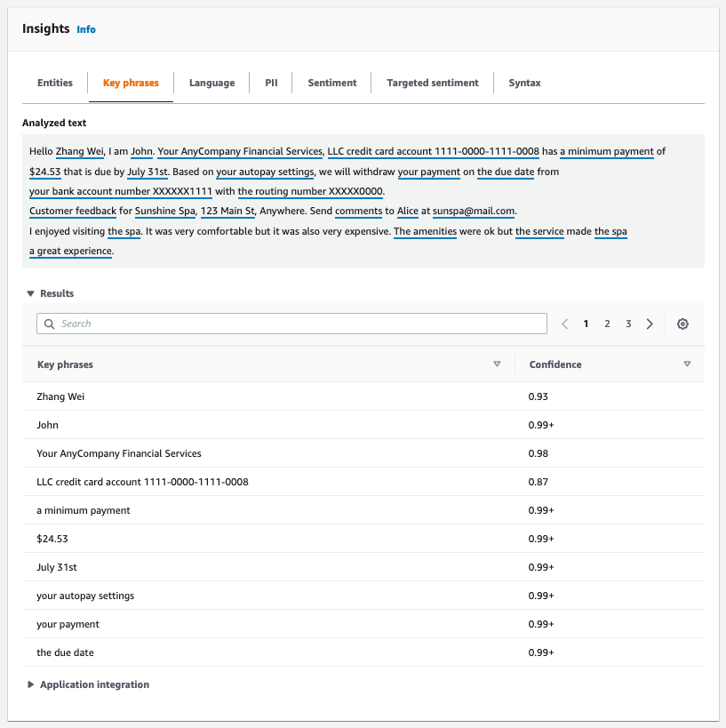The image size is (726, 728).
Task: Open the Language tab
Action: 211,83
